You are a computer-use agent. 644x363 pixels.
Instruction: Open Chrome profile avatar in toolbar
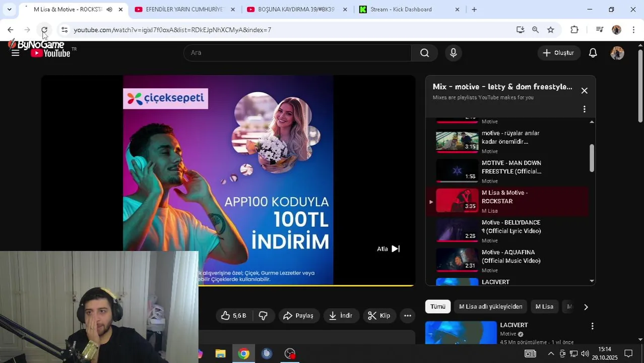[x=616, y=30]
